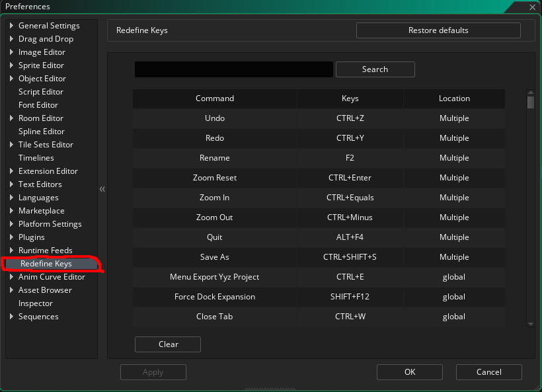Expand the Marketplace arrow

[x=11, y=210]
